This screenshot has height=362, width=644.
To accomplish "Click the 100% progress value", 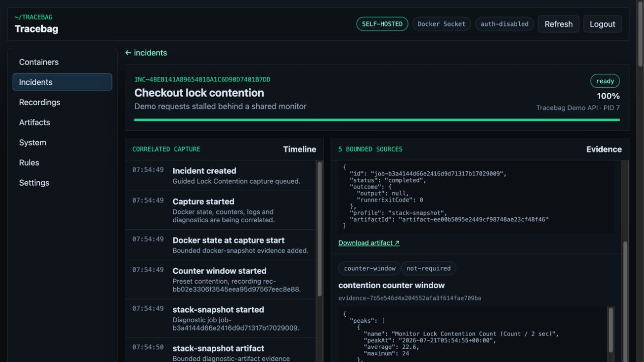I will tap(608, 96).
